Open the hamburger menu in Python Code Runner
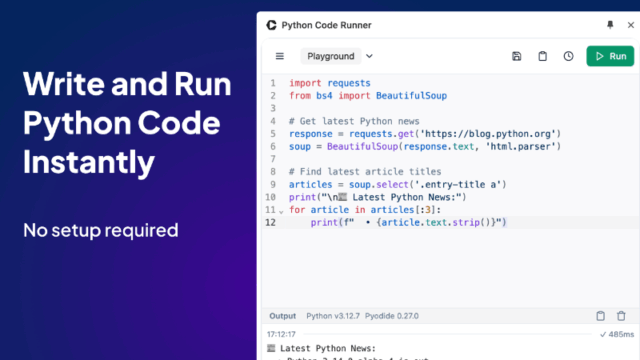Viewport: 640px width, 360px height. pyautogui.click(x=280, y=56)
